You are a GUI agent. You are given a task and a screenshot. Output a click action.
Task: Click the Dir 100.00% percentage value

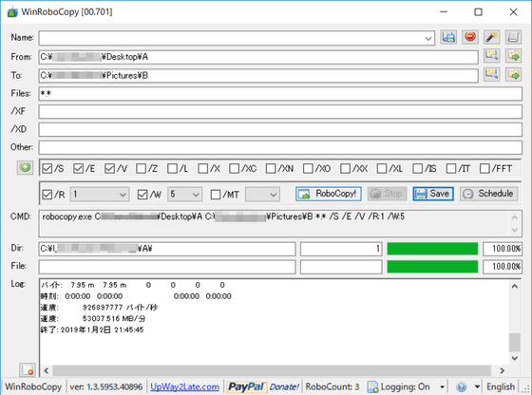(x=503, y=249)
